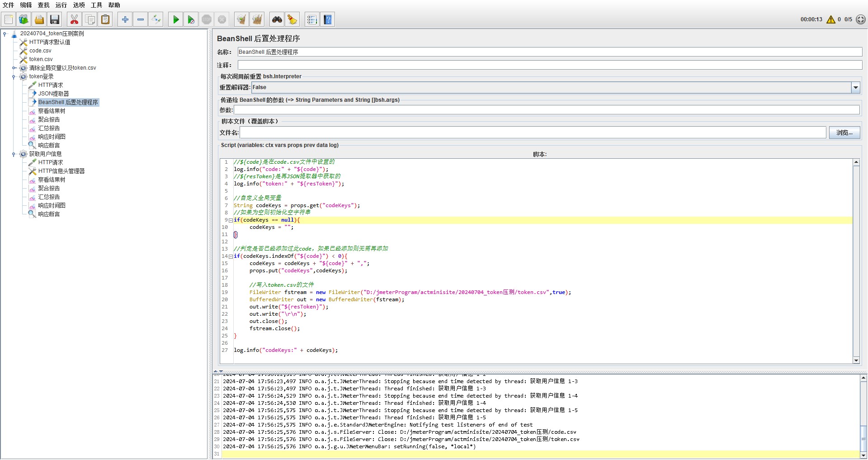868x460 pixels.
Task: Open the 运行 menu
Action: click(x=61, y=5)
